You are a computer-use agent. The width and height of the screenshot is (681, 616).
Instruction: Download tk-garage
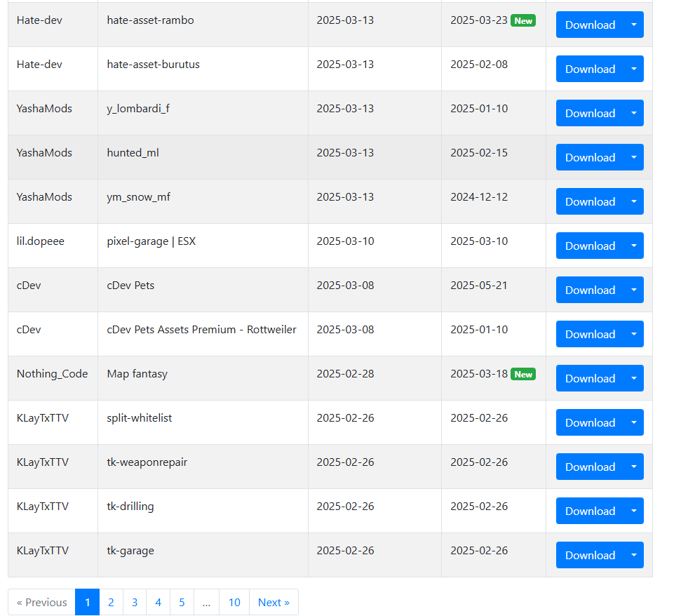590,555
